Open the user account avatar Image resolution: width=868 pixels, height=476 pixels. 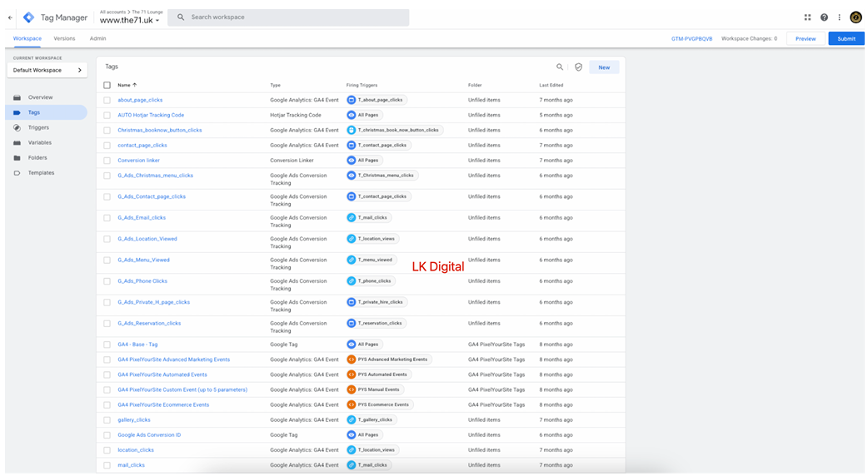856,17
